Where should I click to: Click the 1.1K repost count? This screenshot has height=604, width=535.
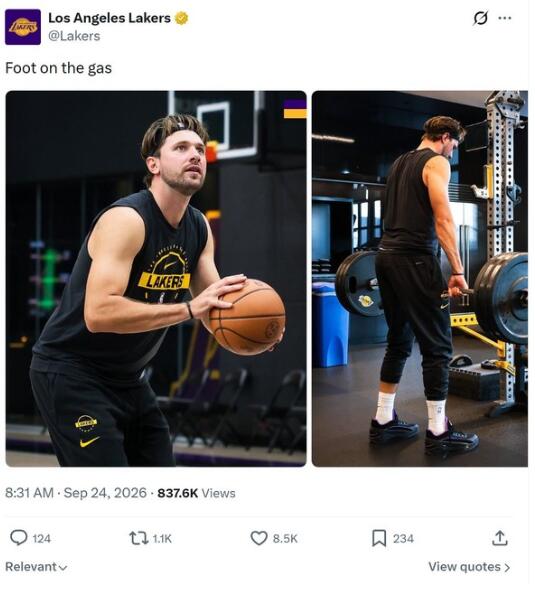[x=162, y=539]
